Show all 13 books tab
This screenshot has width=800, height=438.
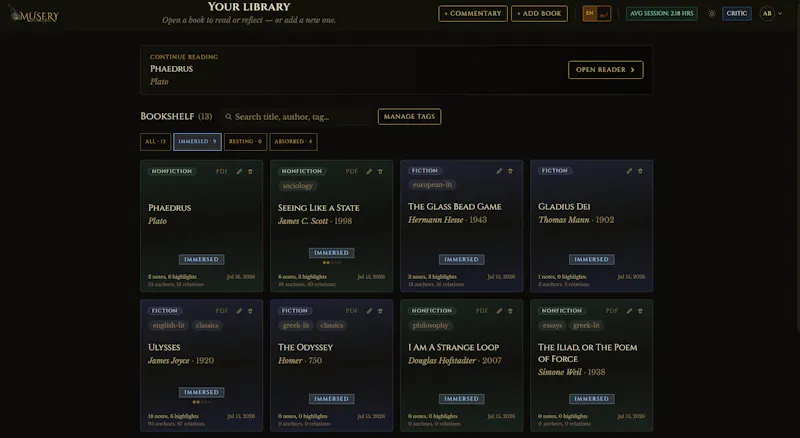coord(156,142)
